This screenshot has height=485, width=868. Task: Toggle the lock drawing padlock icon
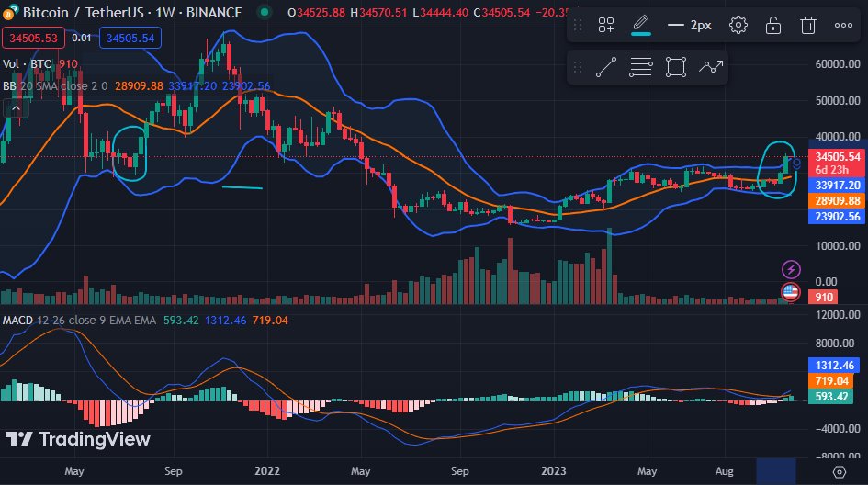(x=772, y=25)
